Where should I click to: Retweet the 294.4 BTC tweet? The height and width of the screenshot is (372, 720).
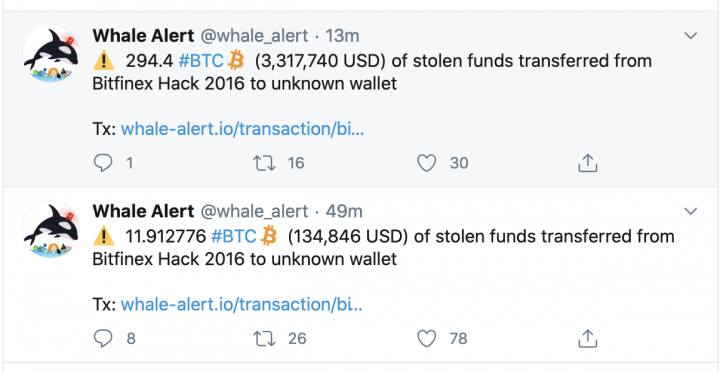tap(264, 163)
